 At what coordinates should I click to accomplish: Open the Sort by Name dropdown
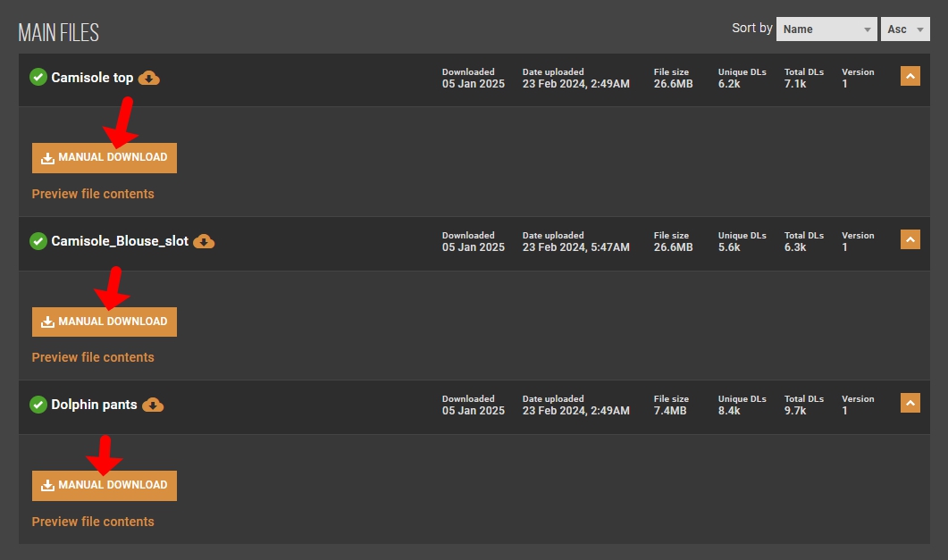[x=826, y=29]
